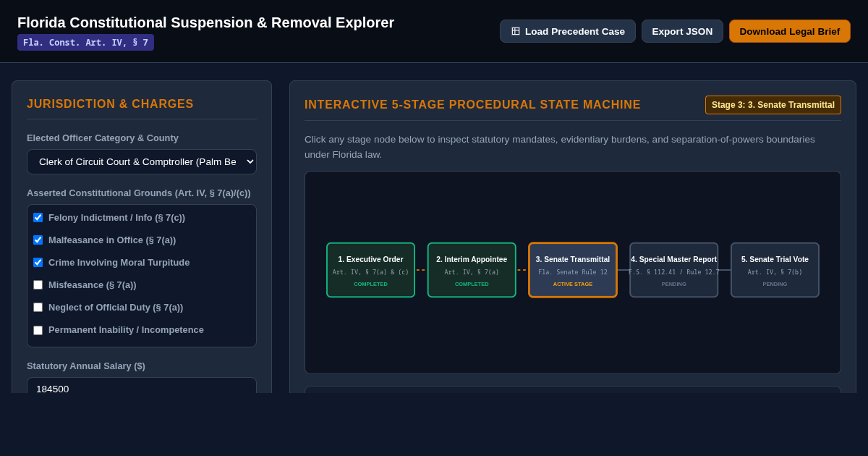Click the Export JSON button

pyautogui.click(x=682, y=31)
